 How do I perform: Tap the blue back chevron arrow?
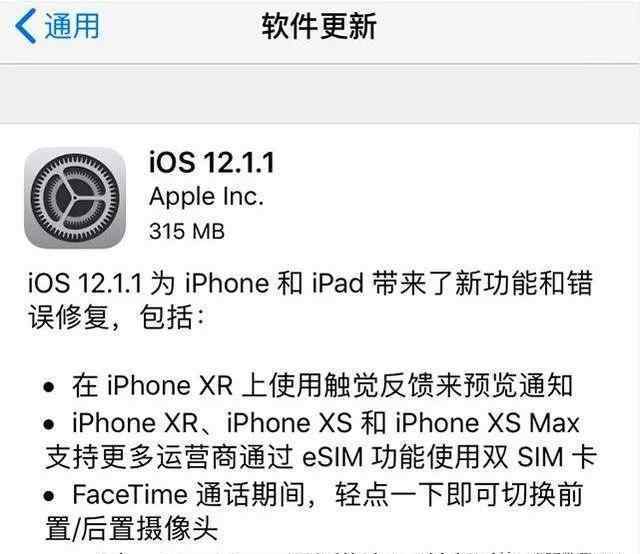pos(26,27)
